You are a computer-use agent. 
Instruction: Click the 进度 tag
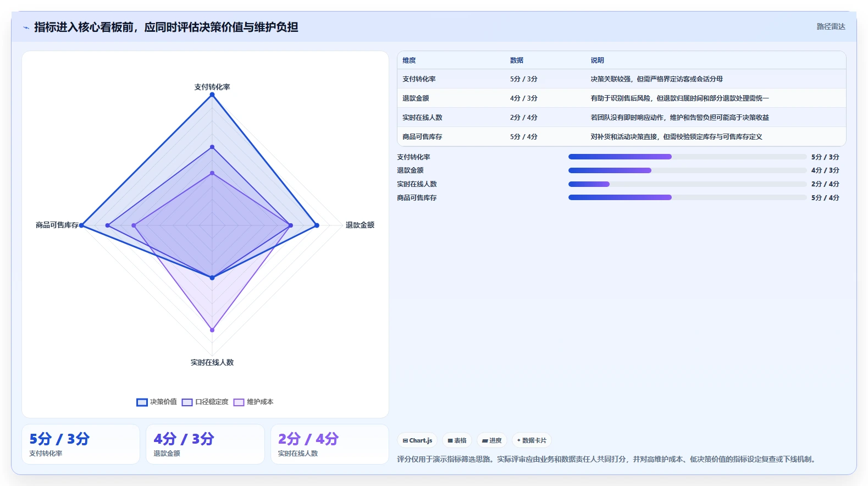tap(491, 440)
